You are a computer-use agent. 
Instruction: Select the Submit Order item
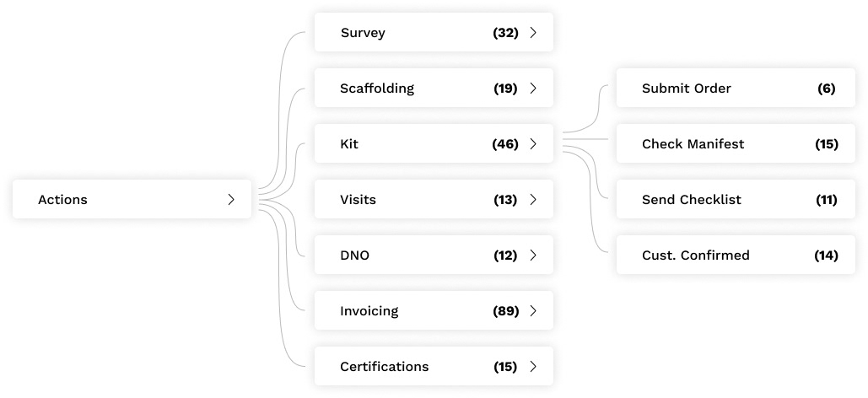point(736,88)
